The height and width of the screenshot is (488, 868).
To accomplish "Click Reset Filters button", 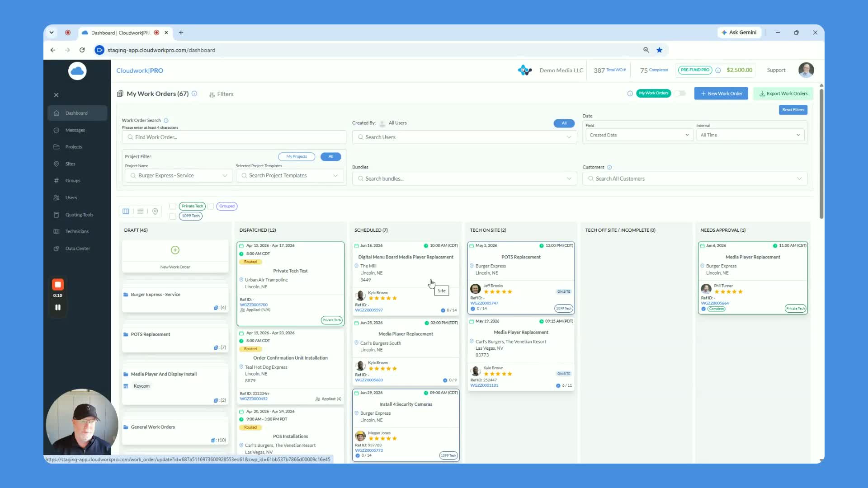I will tap(793, 110).
